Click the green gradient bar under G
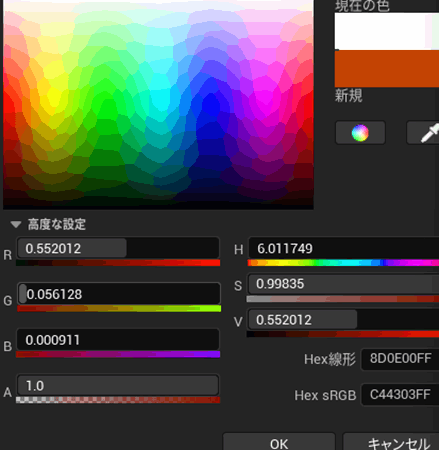Screen dimensions: 439x450 (119, 308)
